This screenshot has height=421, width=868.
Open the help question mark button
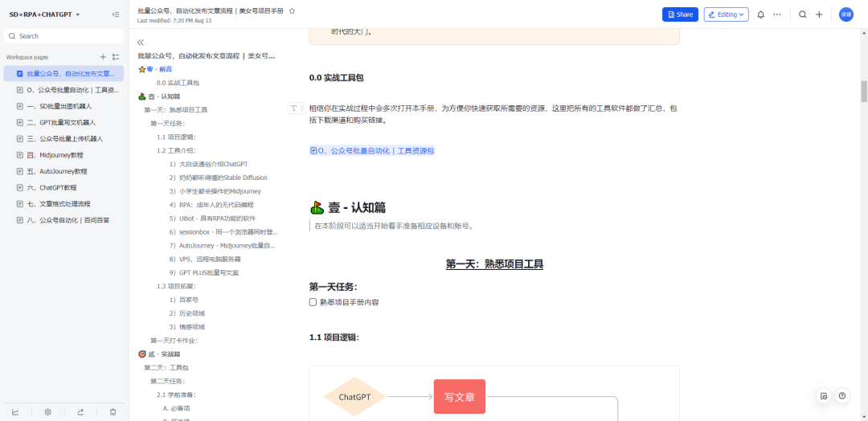tap(842, 395)
